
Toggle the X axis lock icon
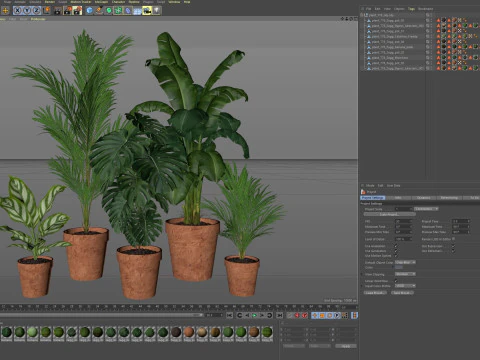tap(17, 11)
